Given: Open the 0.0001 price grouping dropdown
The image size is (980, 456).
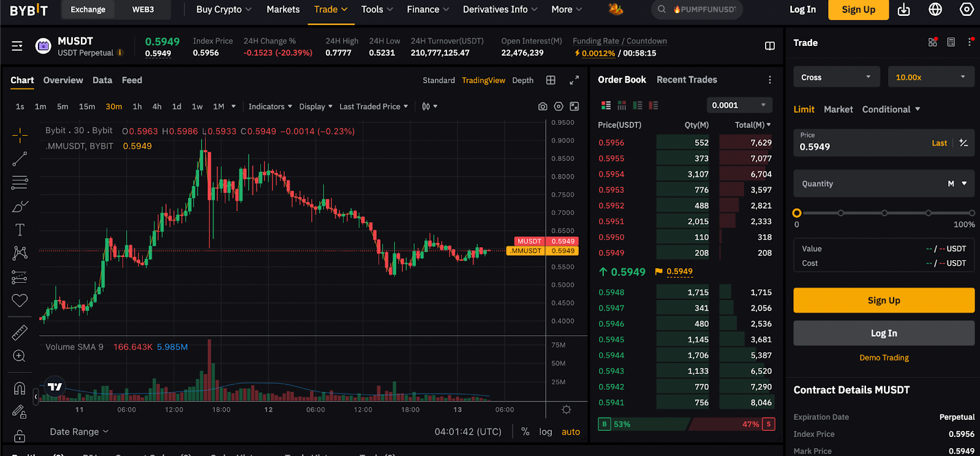Looking at the screenshot, I should click(x=739, y=105).
